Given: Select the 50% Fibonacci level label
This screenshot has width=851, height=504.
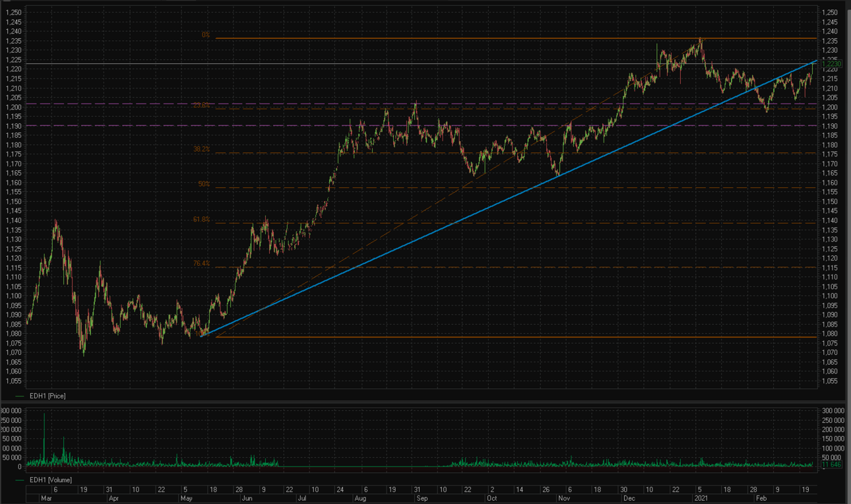Looking at the screenshot, I should point(204,185).
